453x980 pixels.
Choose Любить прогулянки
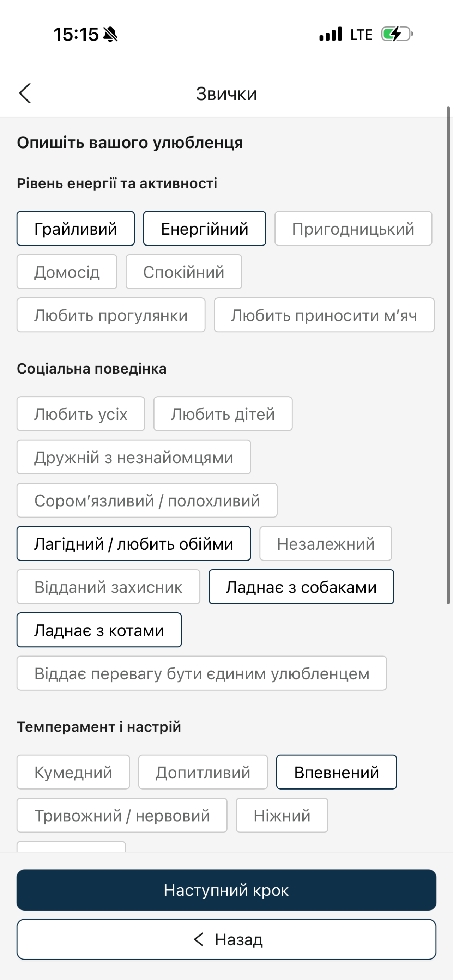pos(111,315)
